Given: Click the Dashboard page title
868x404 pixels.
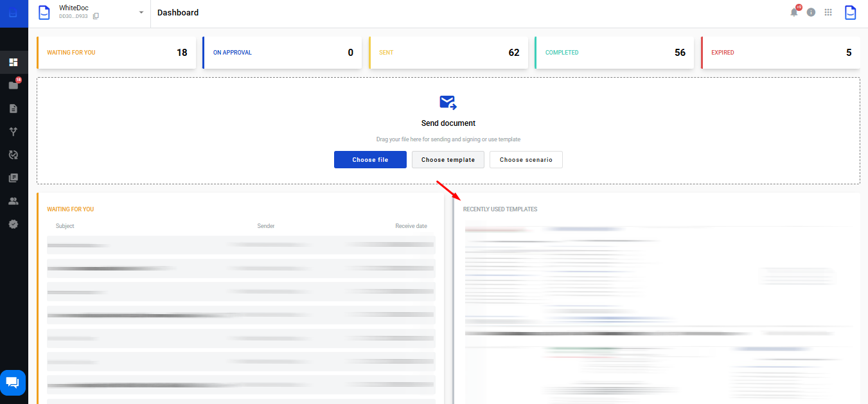Looking at the screenshot, I should [178, 13].
